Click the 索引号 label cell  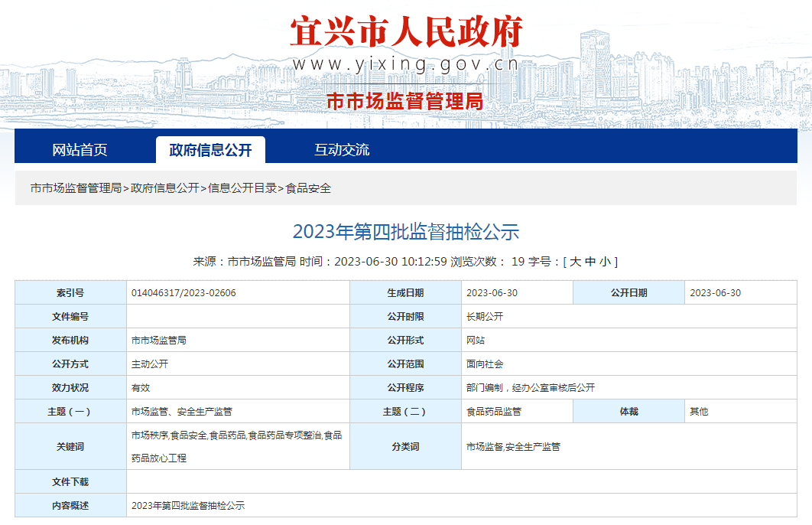click(70, 293)
